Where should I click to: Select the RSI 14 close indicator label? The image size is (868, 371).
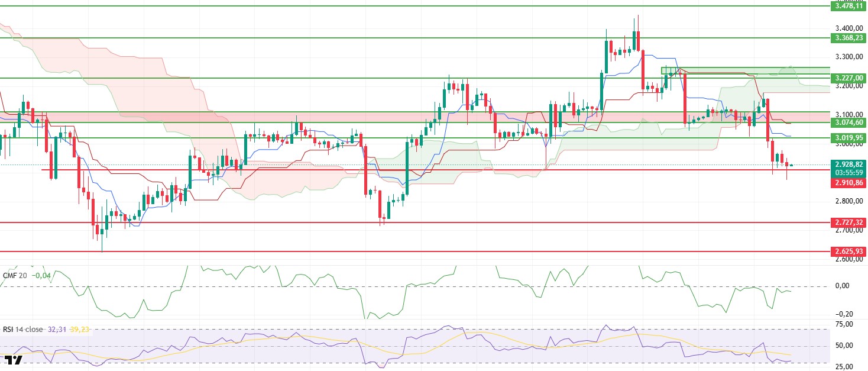(22, 329)
